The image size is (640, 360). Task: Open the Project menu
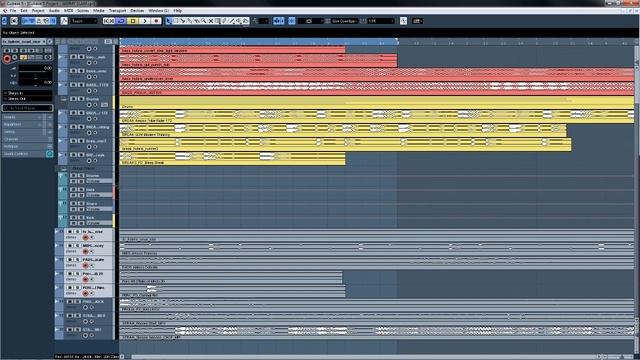point(38,11)
